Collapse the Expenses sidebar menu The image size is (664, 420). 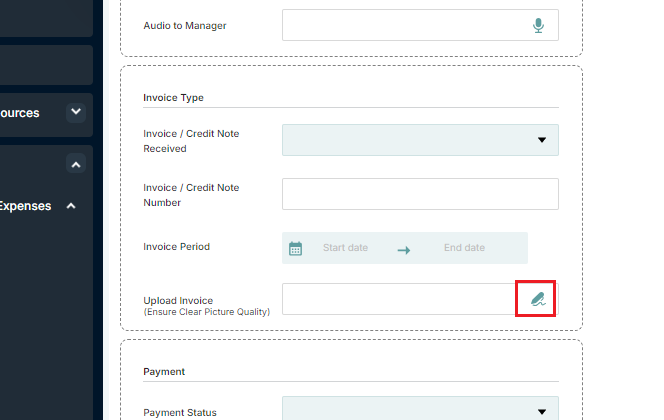tap(71, 206)
